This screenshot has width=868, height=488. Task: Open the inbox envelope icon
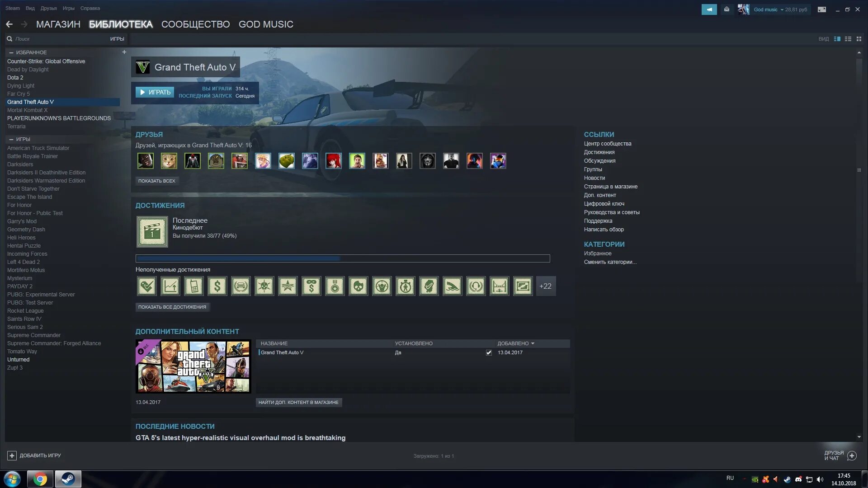point(726,9)
